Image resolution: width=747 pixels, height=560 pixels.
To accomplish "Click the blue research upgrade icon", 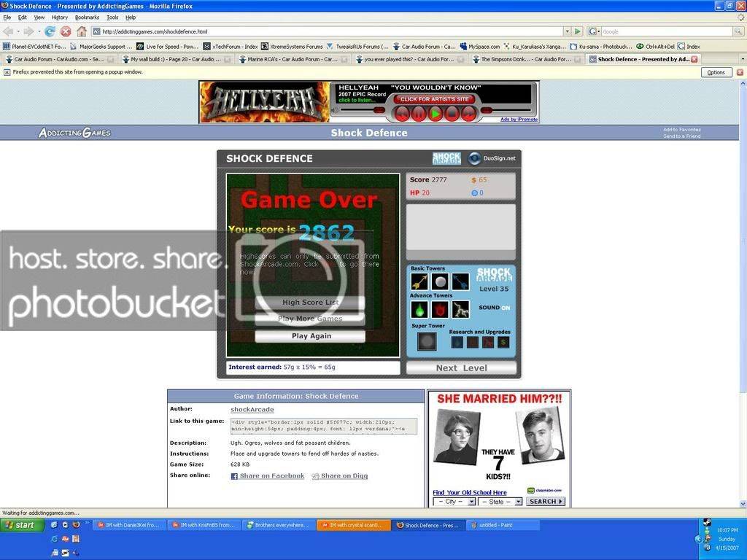I will coord(457,342).
